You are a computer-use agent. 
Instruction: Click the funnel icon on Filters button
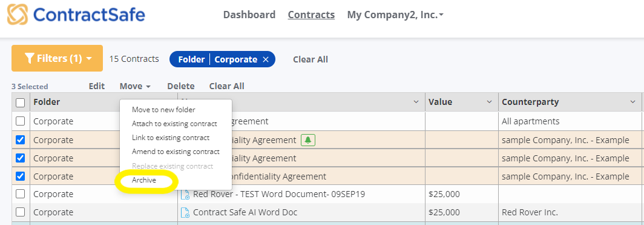coord(29,58)
